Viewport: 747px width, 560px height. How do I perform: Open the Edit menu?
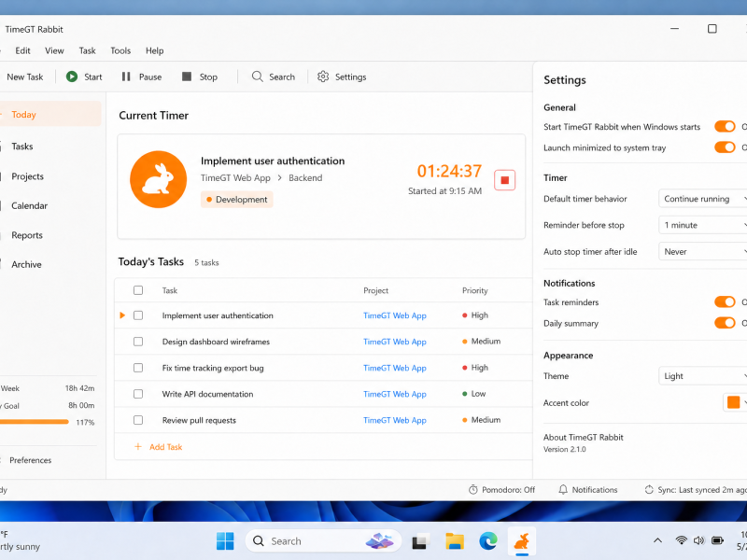22,50
